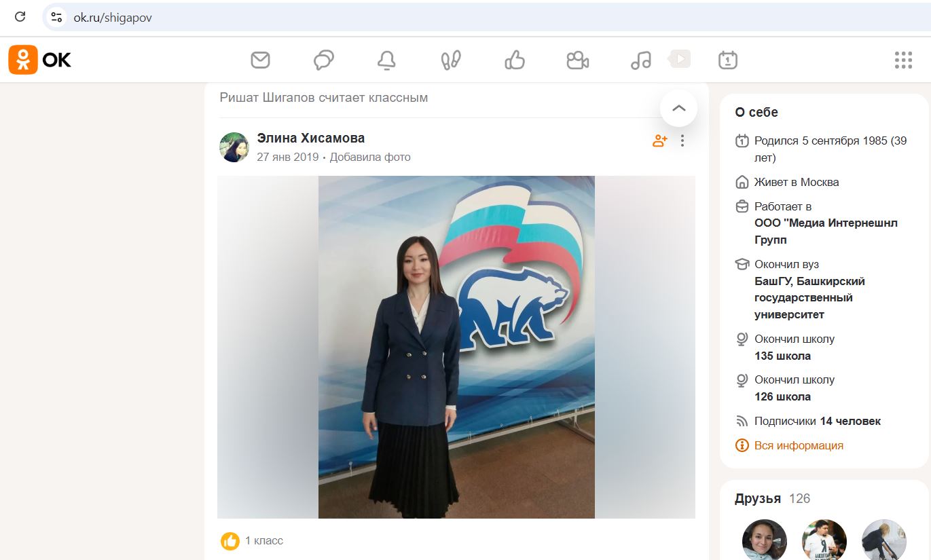
Task: Open the apps grid menu icon
Action: 903,60
